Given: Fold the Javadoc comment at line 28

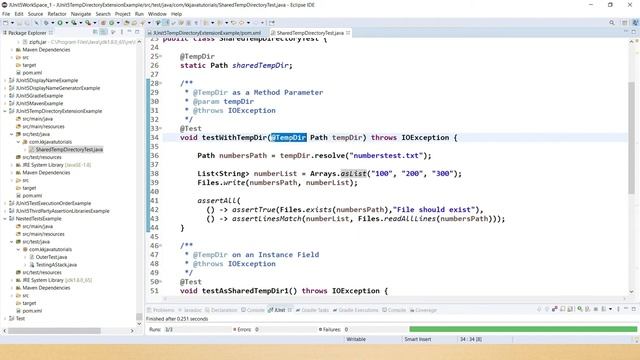Looking at the screenshot, I should pos(160,83).
